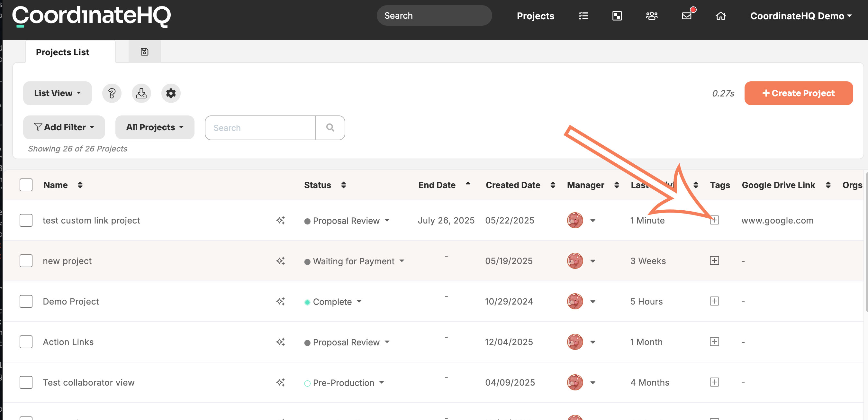Viewport: 868px width, 420px height.
Task: Change status of test custom link project
Action: coord(347,221)
